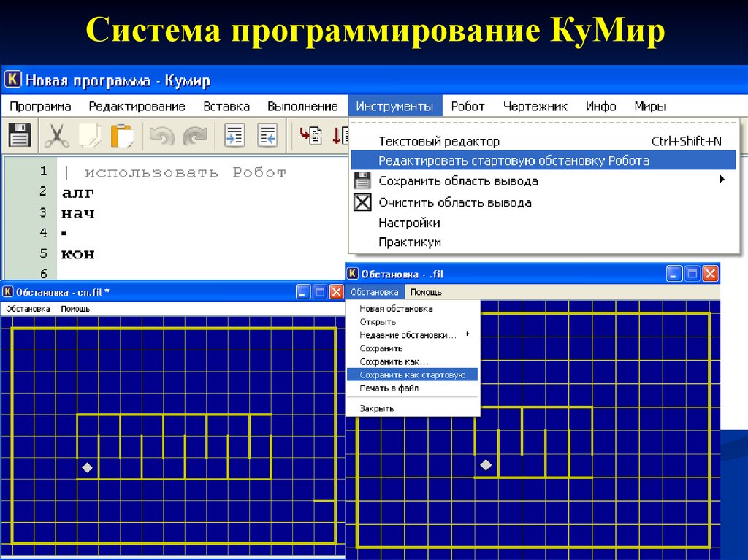Click the Save floppy disk toolbar icon
748x560 pixels.
(x=20, y=136)
